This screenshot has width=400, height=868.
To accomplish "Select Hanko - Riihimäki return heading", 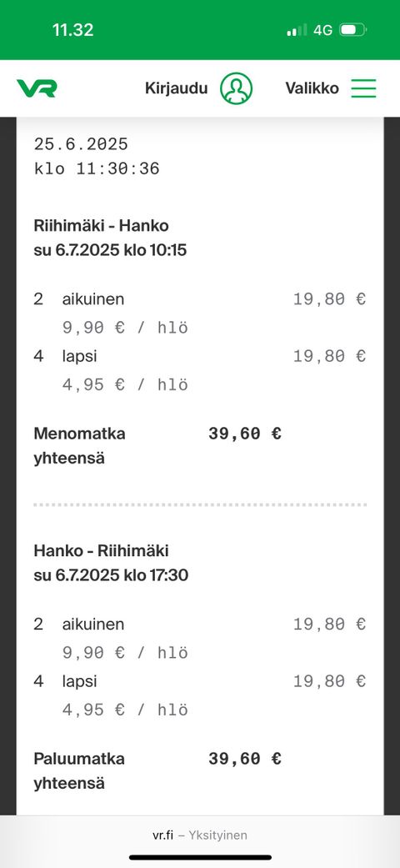I will (x=101, y=551).
